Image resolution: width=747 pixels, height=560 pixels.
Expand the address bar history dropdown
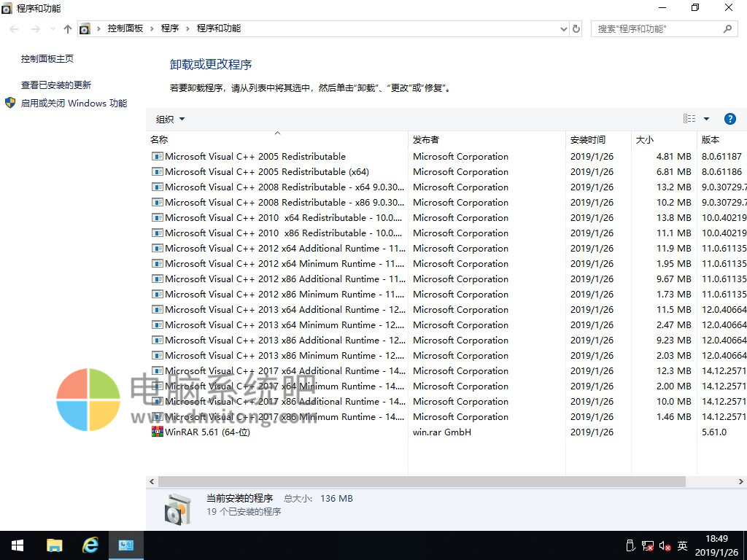tap(564, 28)
